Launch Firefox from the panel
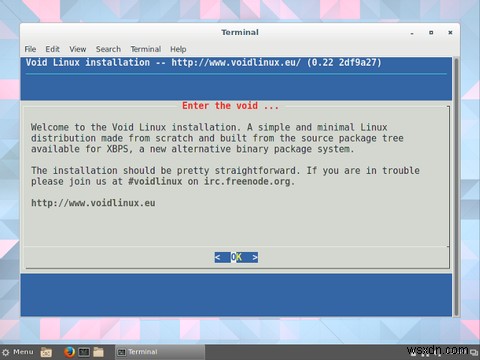The image size is (480, 360). [x=69, y=352]
